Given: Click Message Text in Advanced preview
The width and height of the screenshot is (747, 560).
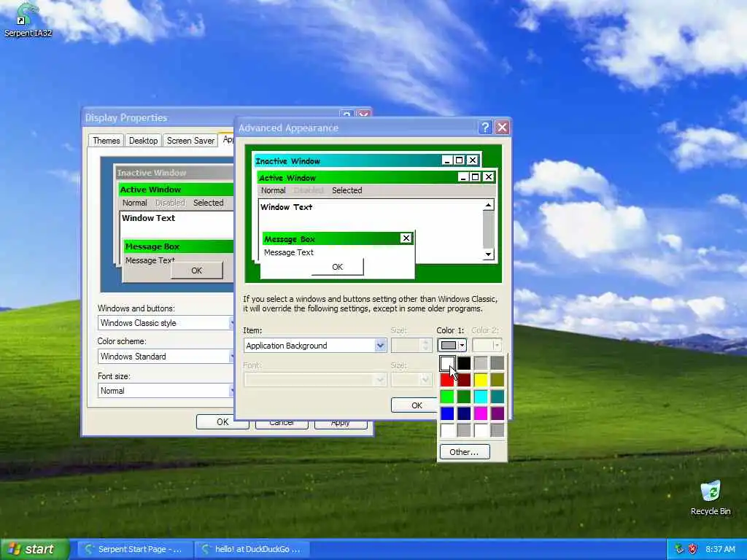Looking at the screenshot, I should [x=289, y=252].
